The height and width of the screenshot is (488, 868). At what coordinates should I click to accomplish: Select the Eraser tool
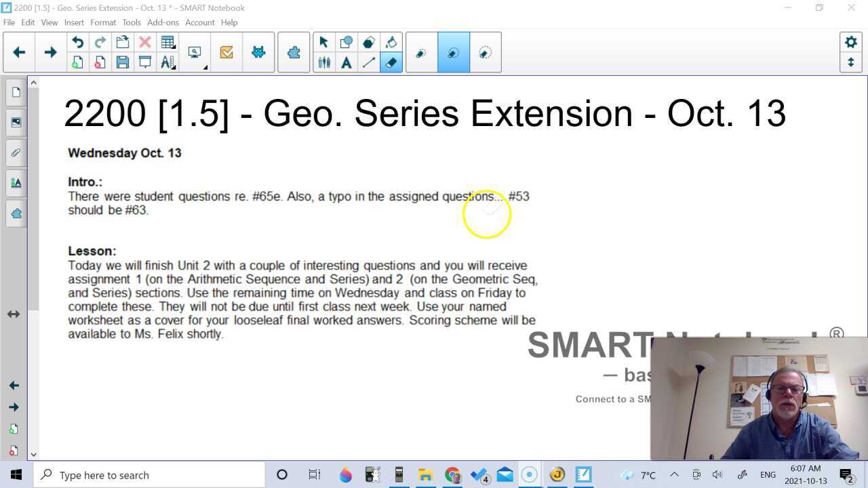tap(391, 62)
